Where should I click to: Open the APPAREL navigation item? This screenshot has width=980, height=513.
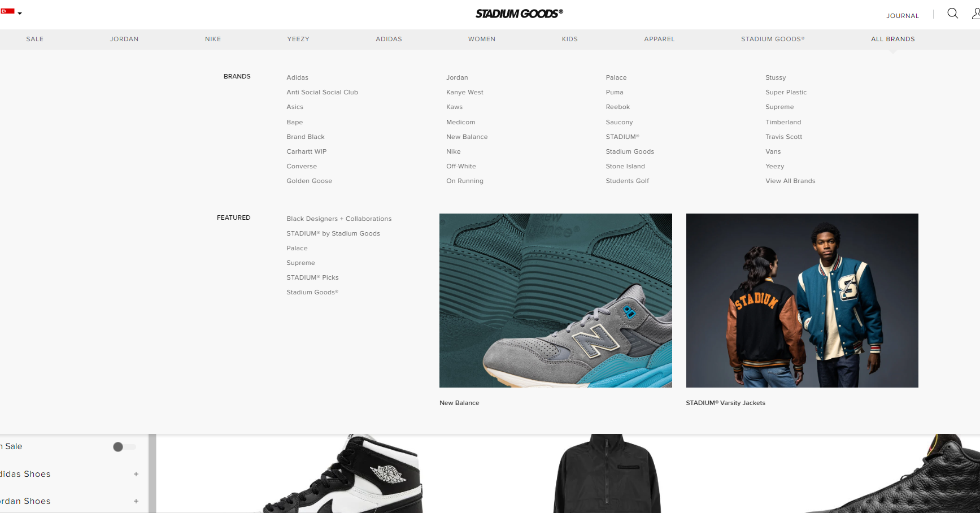point(659,39)
